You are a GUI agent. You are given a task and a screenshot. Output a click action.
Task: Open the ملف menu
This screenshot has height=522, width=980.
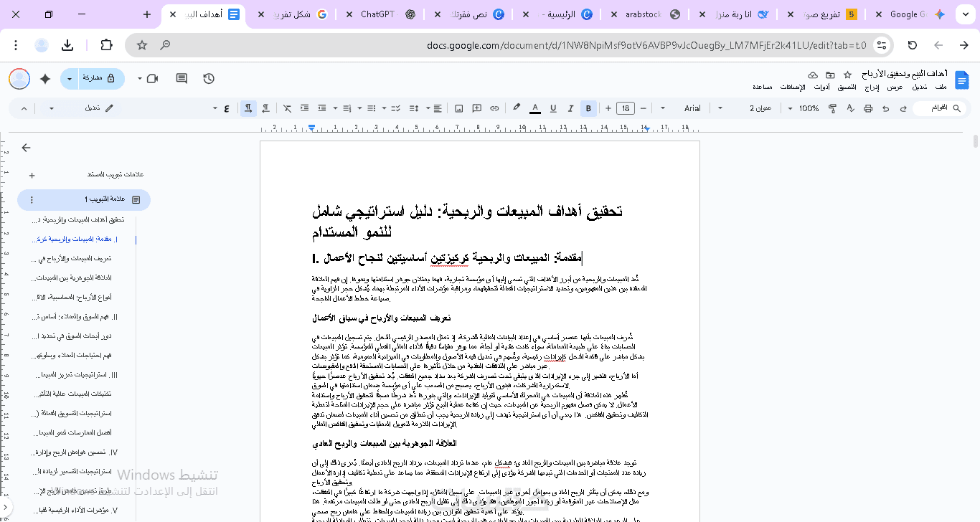[940, 87]
